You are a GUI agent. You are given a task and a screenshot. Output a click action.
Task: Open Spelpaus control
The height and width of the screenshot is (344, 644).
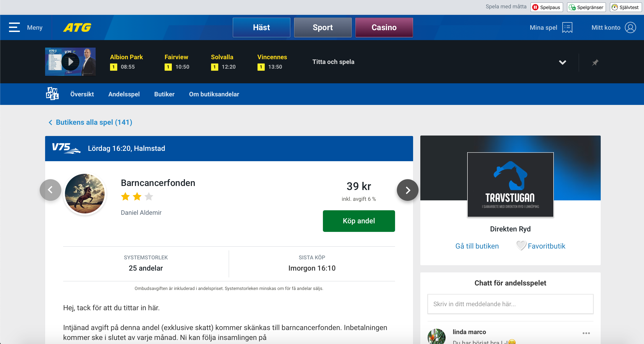tap(547, 7)
